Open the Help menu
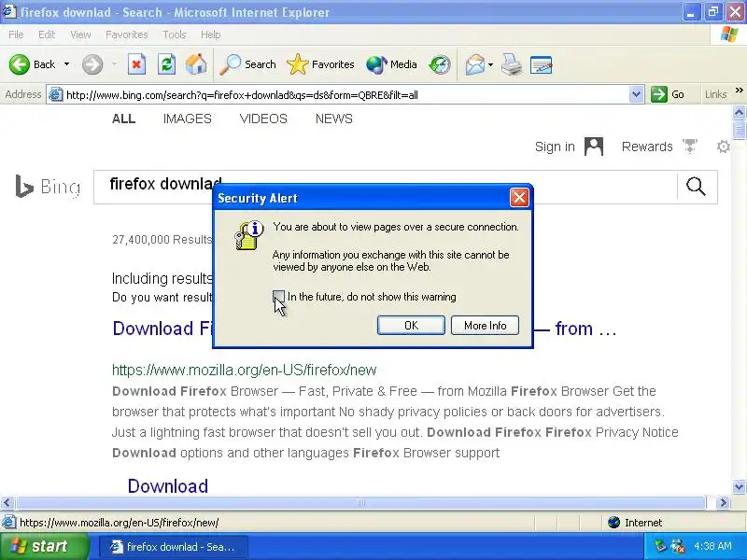Screen dimensions: 747x560 [x=211, y=35]
